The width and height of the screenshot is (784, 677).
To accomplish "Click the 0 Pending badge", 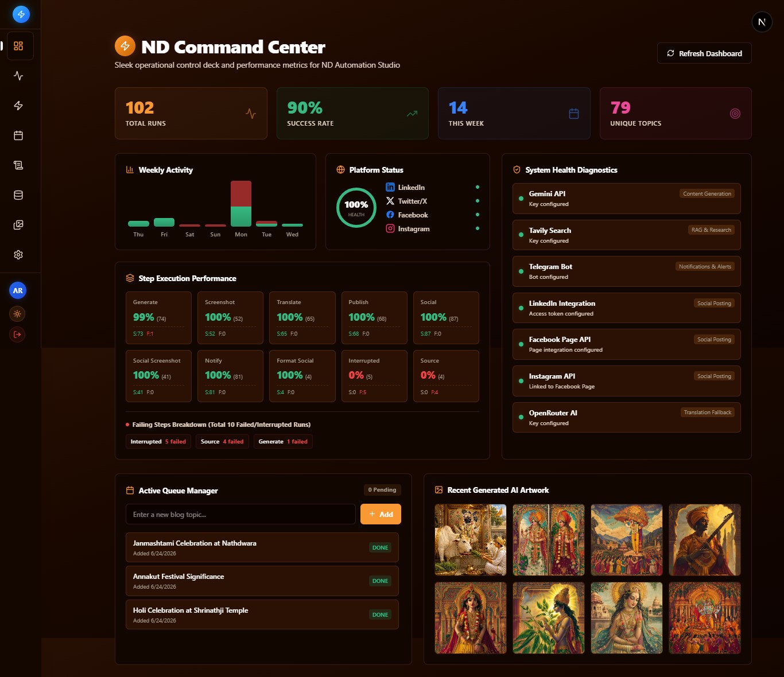I will tap(382, 490).
